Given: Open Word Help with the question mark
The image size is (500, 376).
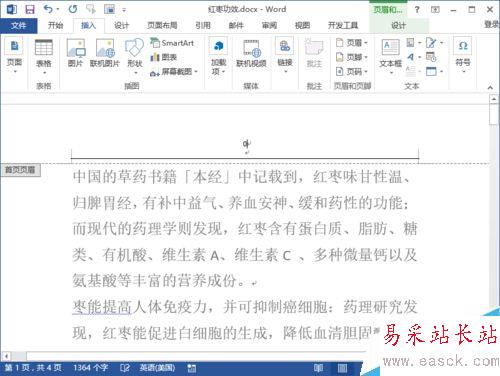Looking at the screenshot, I should 417,9.
